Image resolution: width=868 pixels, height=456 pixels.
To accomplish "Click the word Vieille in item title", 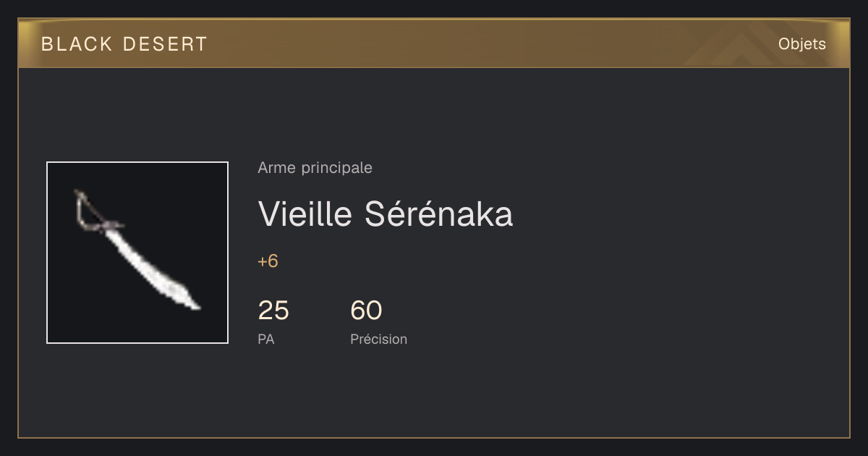I will pyautogui.click(x=305, y=214).
